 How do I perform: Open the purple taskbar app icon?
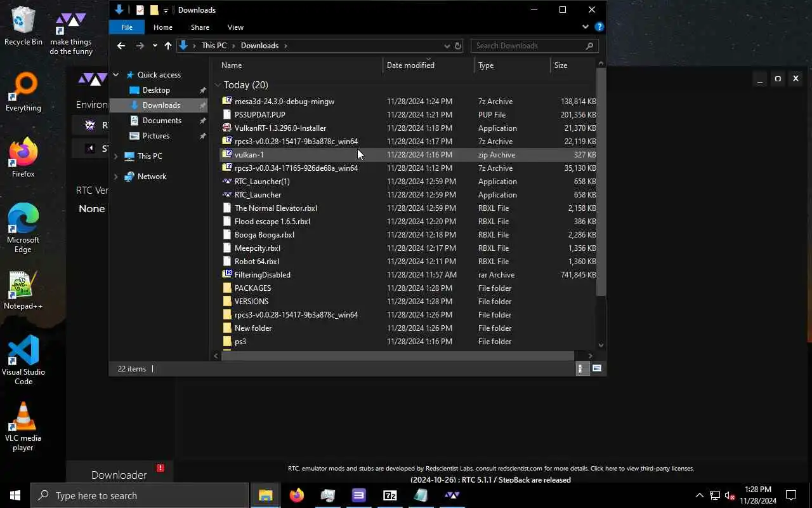[x=359, y=495]
